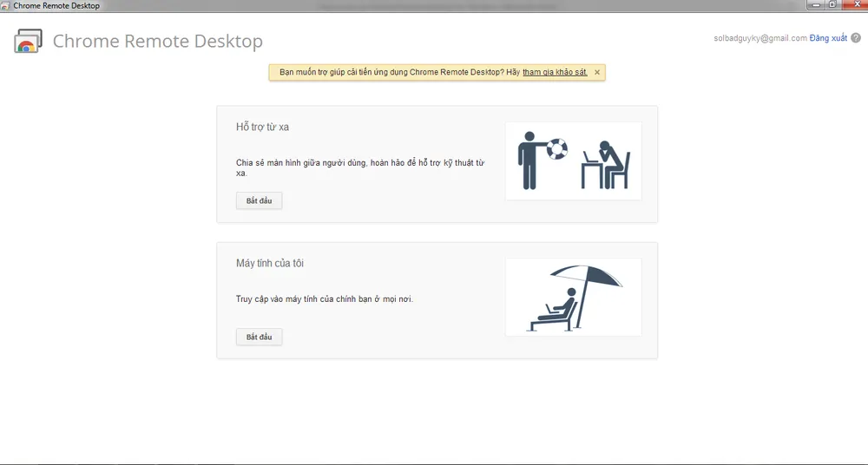868x465 pixels.
Task: Open the help question mark icon
Action: (x=856, y=38)
